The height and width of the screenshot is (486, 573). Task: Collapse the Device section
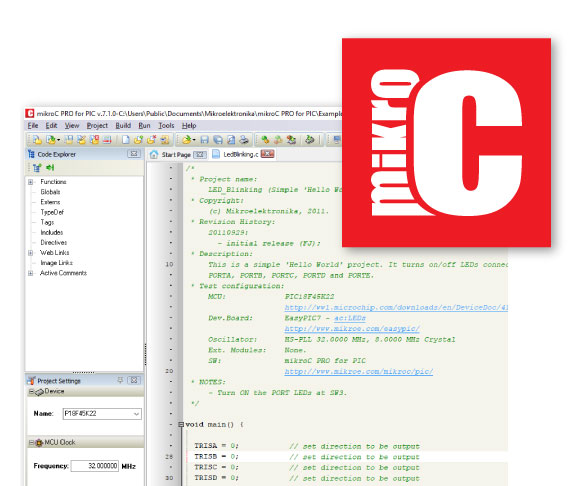coord(31,392)
